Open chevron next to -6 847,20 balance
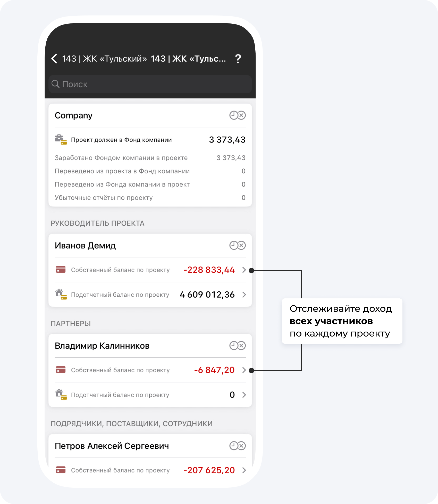 tap(244, 370)
